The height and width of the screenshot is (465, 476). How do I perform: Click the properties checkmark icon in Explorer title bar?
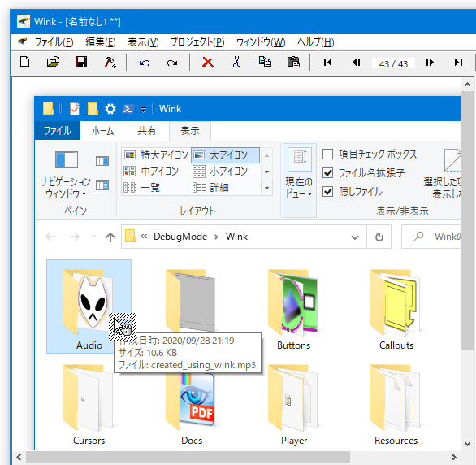pos(75,109)
